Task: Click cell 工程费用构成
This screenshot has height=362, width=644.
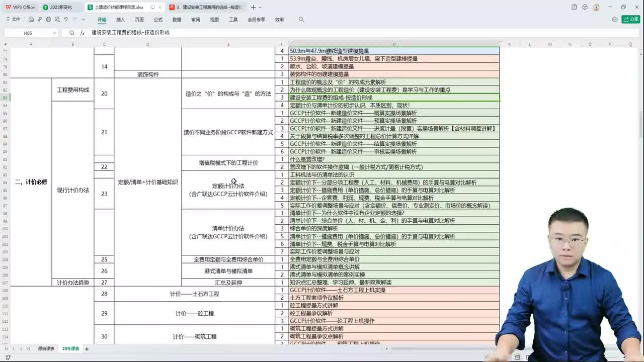Action: (73, 90)
